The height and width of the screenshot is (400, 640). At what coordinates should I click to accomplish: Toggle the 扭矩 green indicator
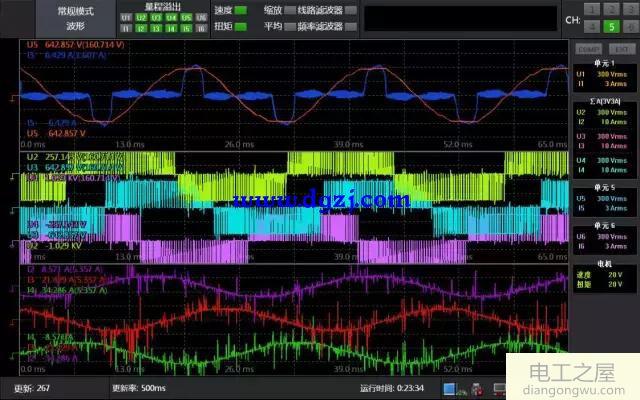click(x=241, y=28)
